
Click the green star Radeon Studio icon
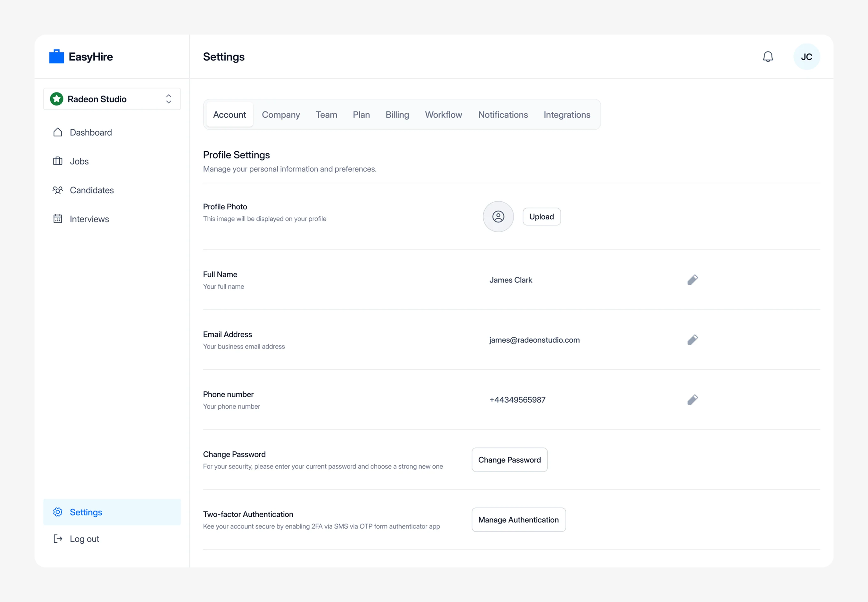click(56, 99)
